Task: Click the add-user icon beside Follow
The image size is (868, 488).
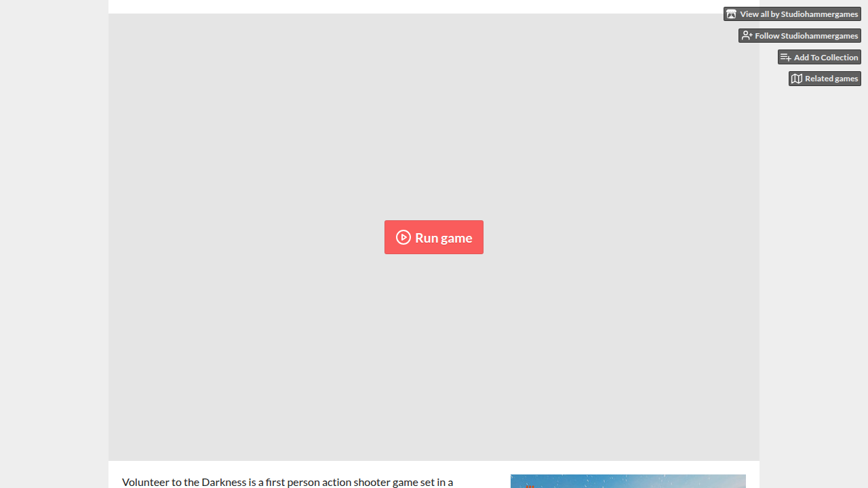Action: click(747, 36)
